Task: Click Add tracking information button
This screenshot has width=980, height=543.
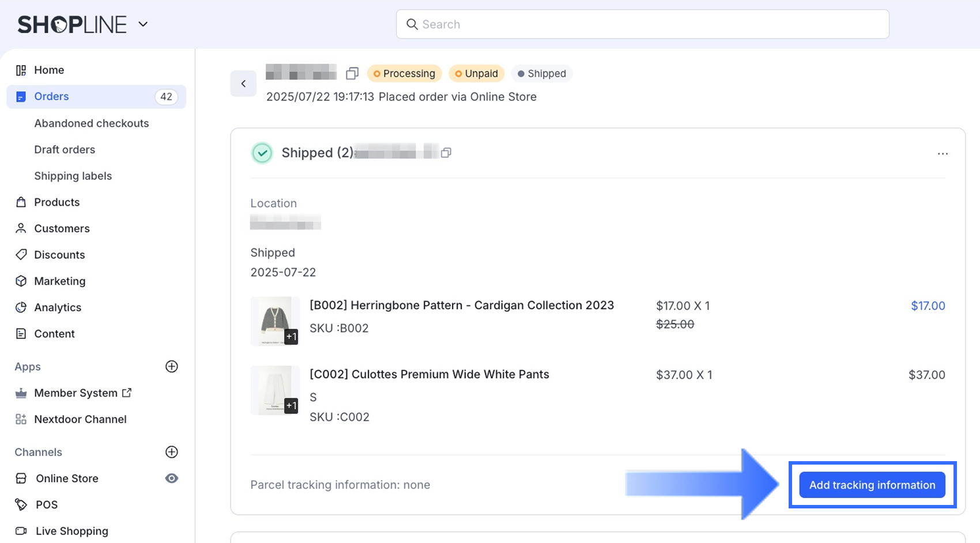Action: (x=872, y=485)
